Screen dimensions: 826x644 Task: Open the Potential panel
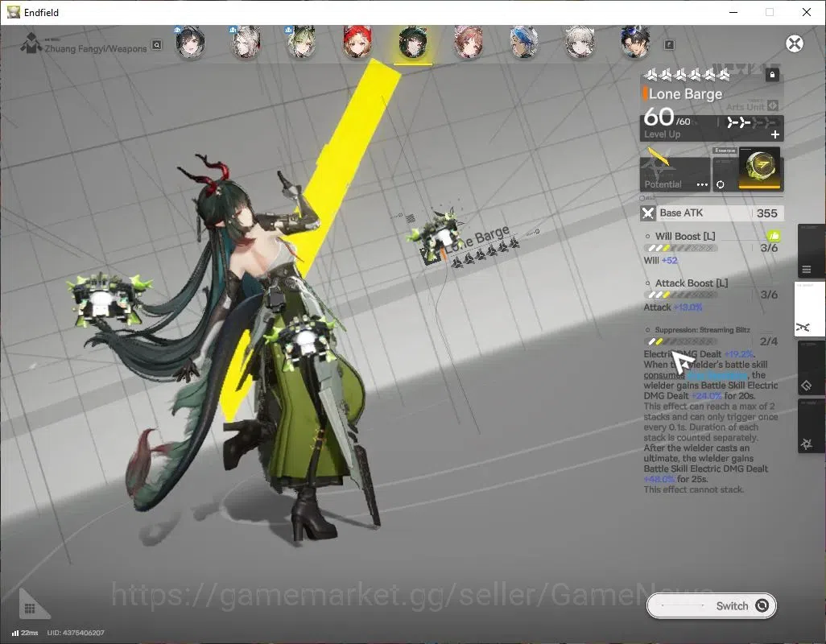675,174
